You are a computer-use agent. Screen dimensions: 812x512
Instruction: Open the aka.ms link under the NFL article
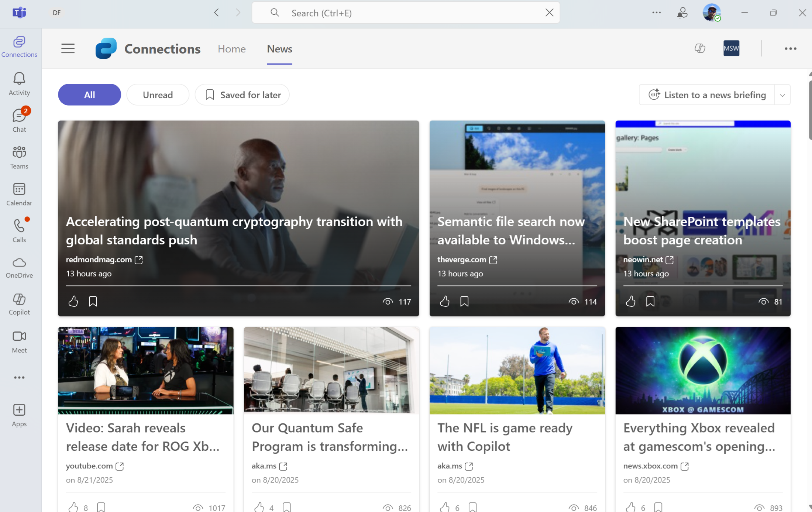(x=455, y=466)
